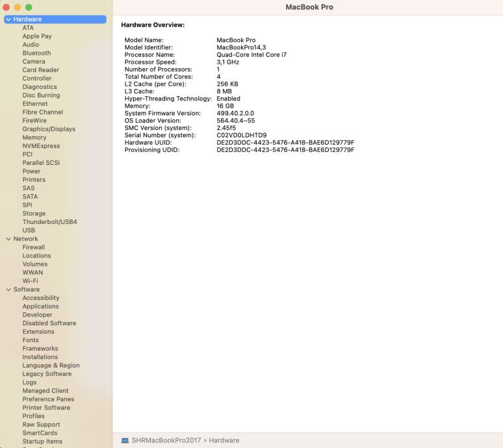Open Language & Region item
Screen dimensions: 503x448
coord(51,366)
